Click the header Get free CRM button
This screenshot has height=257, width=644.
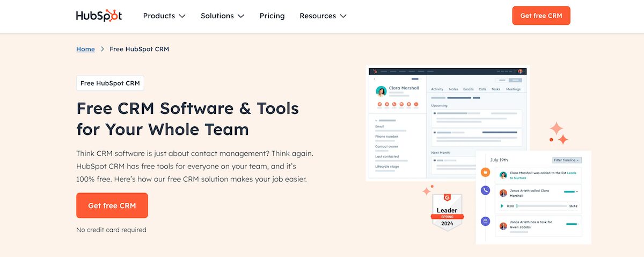541,16
